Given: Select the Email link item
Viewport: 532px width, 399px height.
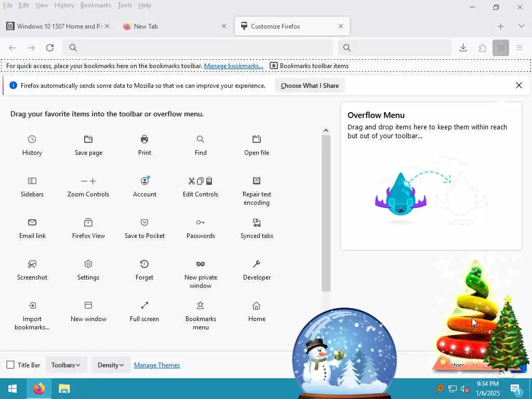Looking at the screenshot, I should pyautogui.click(x=32, y=229).
